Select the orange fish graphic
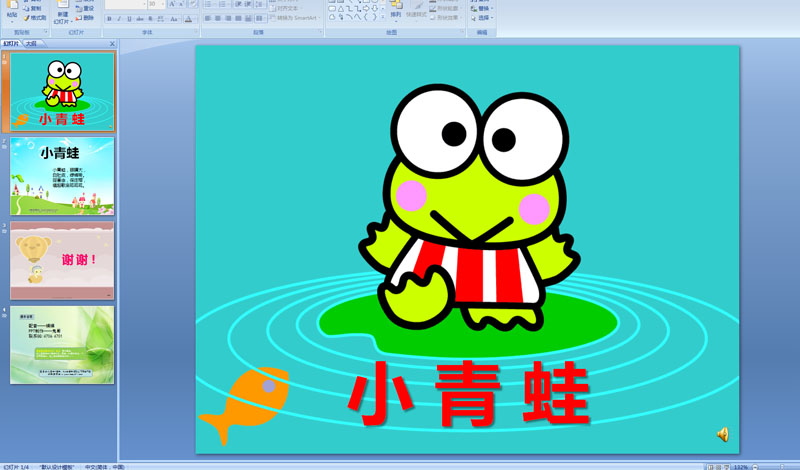Image resolution: width=800 pixels, height=470 pixels. pyautogui.click(x=245, y=405)
